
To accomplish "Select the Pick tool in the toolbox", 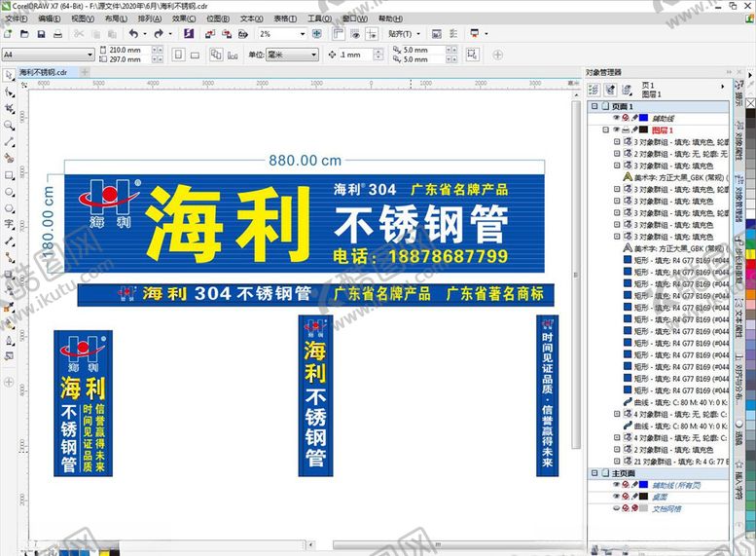I will tap(9, 75).
